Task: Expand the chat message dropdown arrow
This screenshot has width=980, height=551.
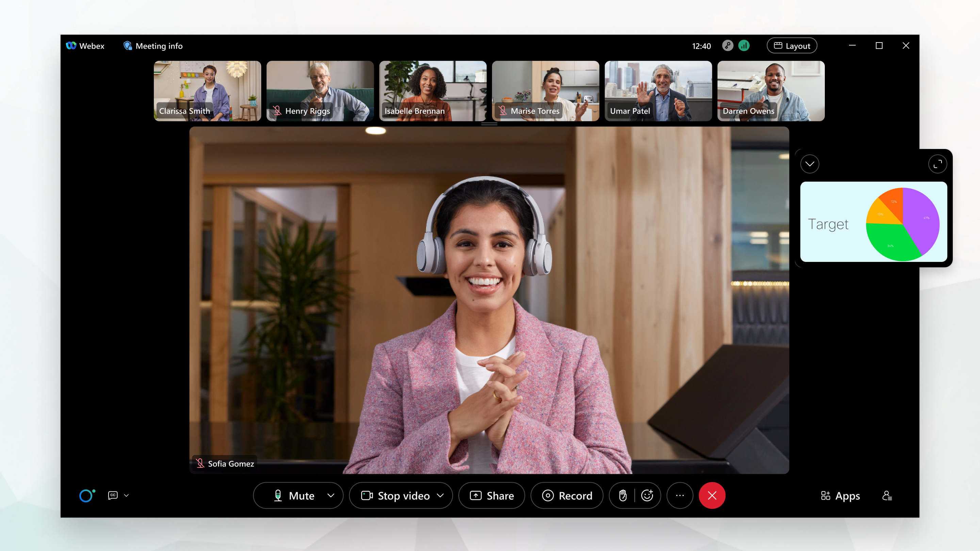Action: (126, 495)
